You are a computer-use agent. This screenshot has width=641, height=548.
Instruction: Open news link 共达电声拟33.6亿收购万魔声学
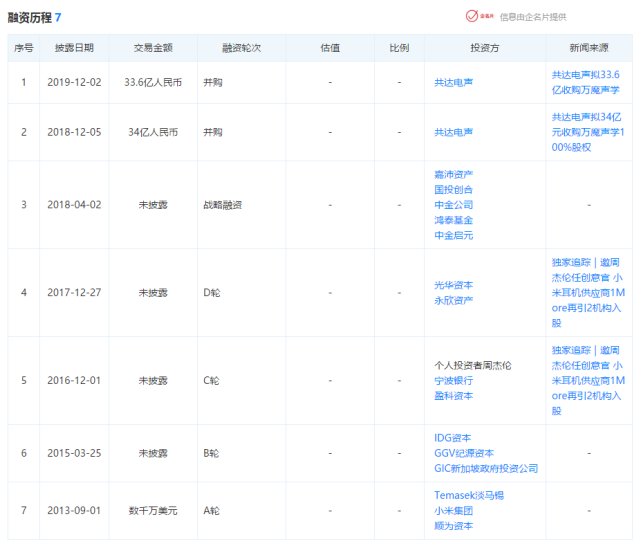pos(585,82)
